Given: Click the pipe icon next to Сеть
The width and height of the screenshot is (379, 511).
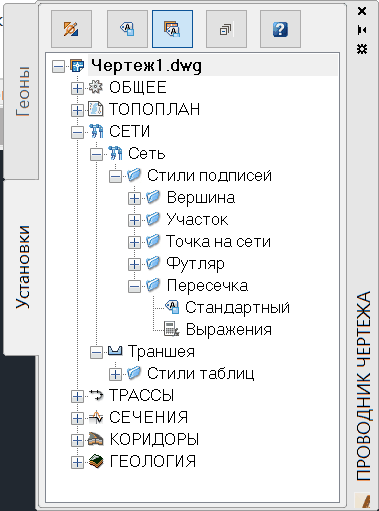Looking at the screenshot, I should click(x=115, y=153).
